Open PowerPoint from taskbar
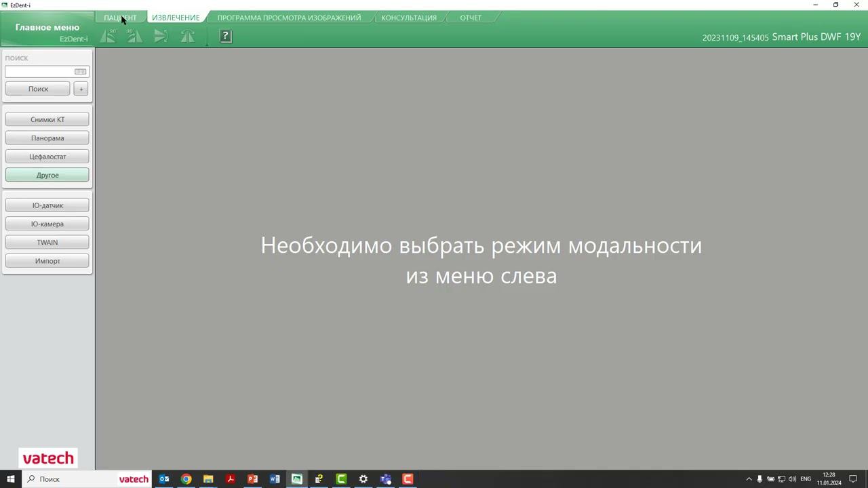868x488 pixels. [252, 479]
